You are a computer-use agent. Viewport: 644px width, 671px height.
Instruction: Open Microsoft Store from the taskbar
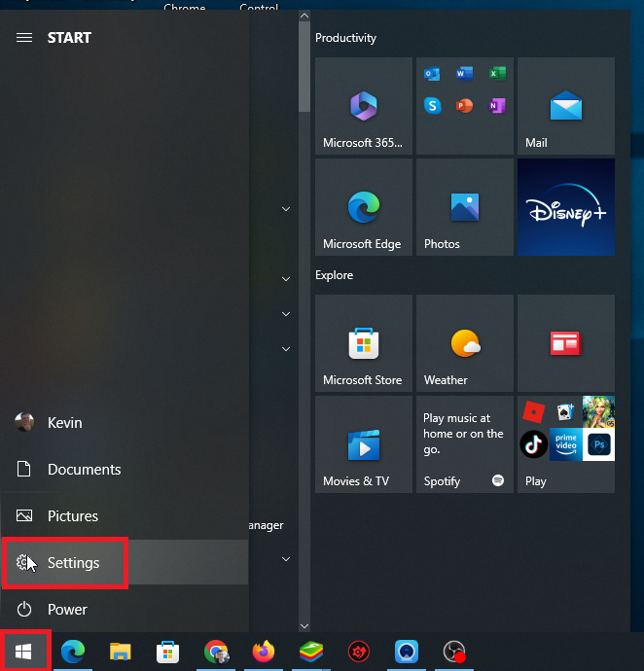(168, 652)
